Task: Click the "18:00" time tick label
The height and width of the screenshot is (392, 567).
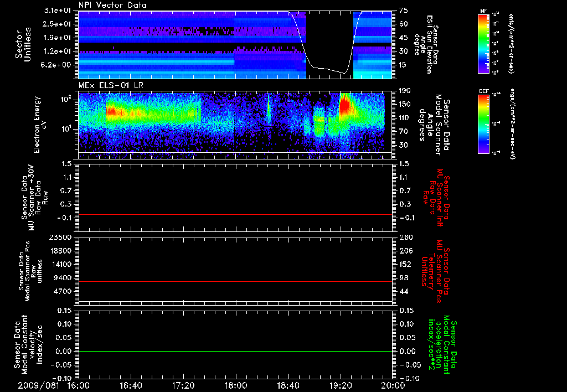Action: [x=236, y=386]
